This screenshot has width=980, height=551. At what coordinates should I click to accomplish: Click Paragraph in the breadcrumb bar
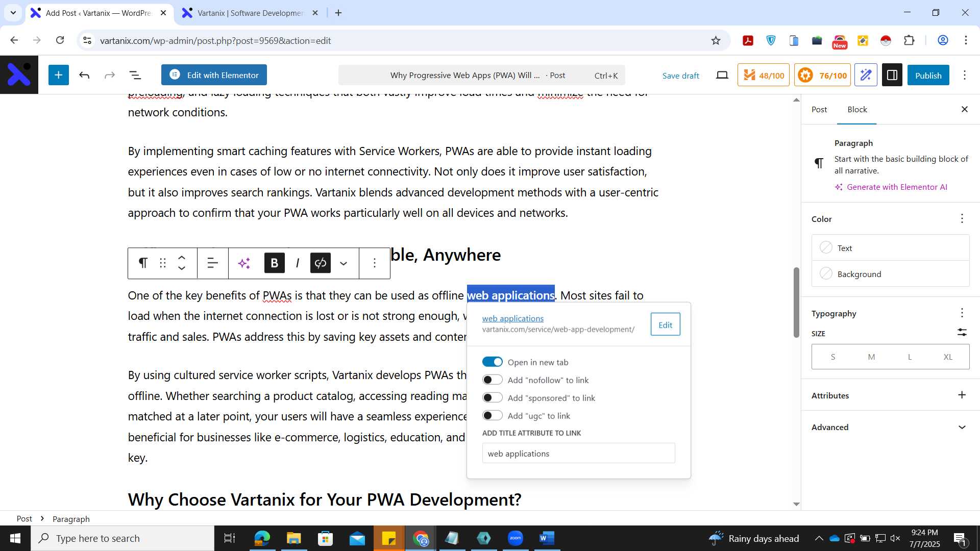coord(71,518)
